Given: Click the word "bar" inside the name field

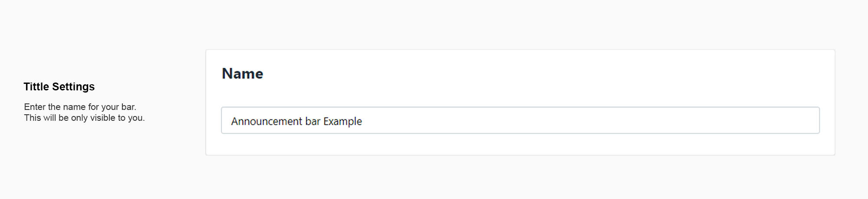Looking at the screenshot, I should [x=312, y=121].
